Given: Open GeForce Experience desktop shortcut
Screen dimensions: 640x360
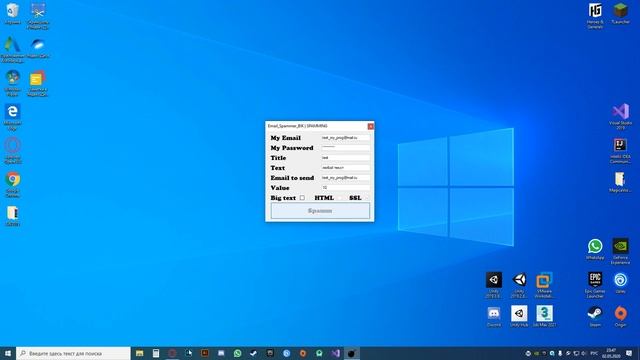Looking at the screenshot, I should click(620, 251).
